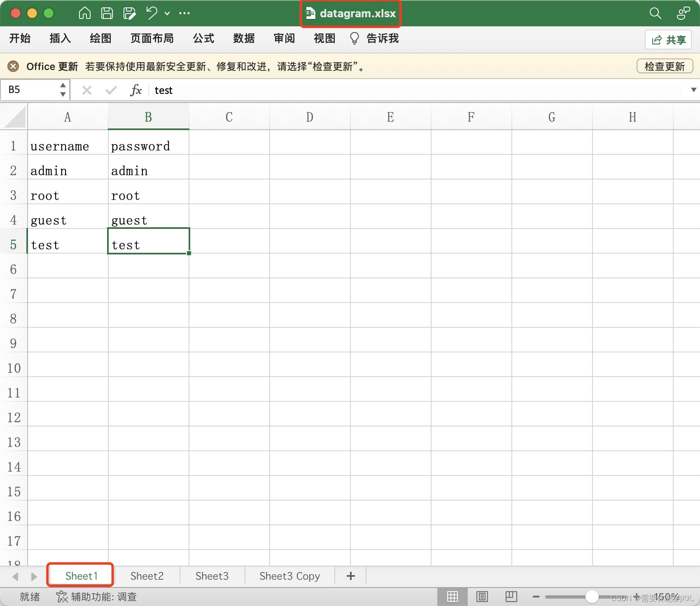Click the 共享 share button

[668, 40]
